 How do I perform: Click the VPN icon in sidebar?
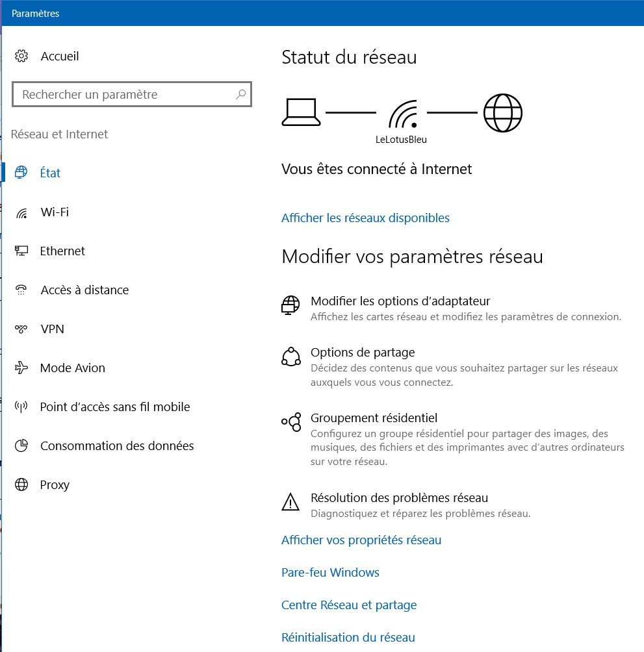[x=21, y=329]
